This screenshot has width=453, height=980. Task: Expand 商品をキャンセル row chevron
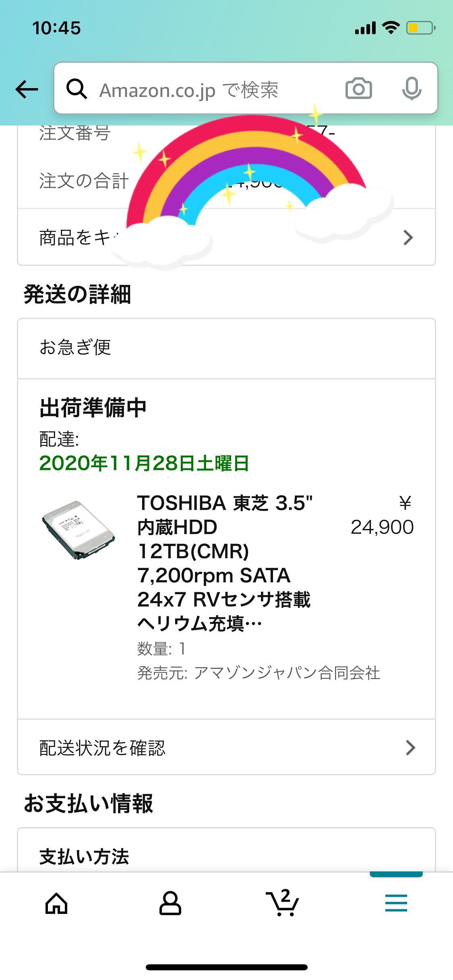click(x=408, y=237)
